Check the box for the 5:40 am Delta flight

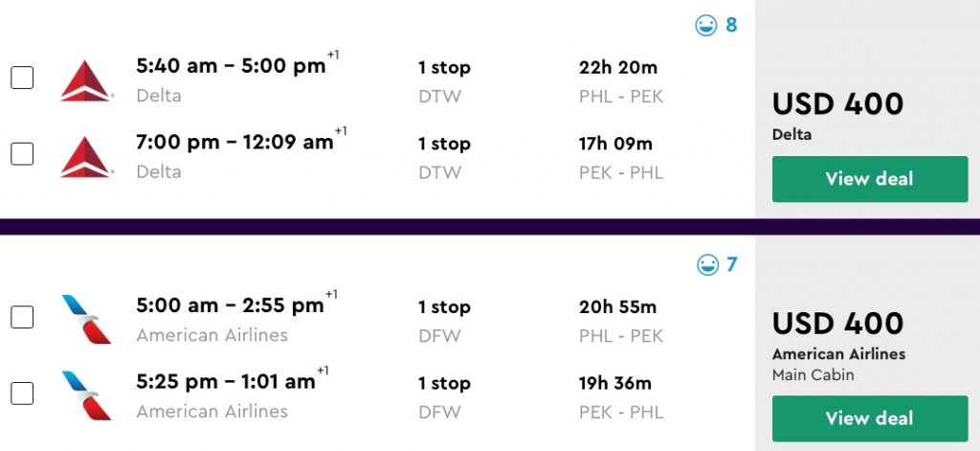(x=22, y=78)
